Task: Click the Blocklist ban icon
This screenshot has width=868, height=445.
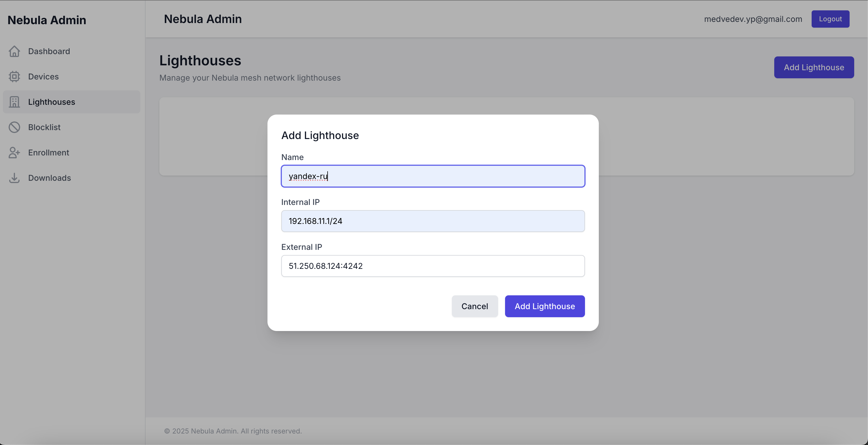Action: tap(14, 127)
